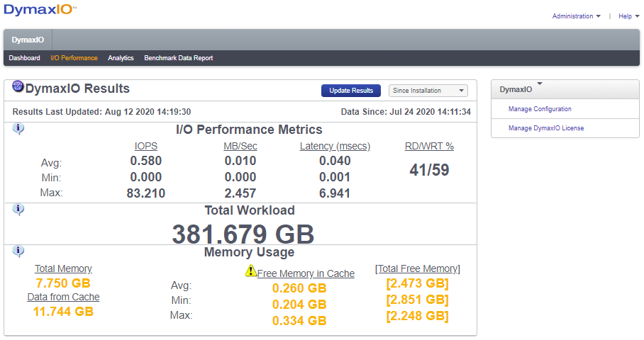
Task: Open the Since Installation time range dropdown
Action: (x=428, y=91)
